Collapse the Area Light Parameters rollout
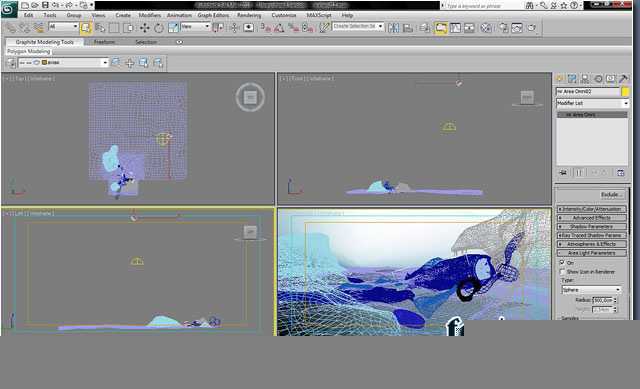The width and height of the screenshot is (640, 389). pyautogui.click(x=592, y=253)
